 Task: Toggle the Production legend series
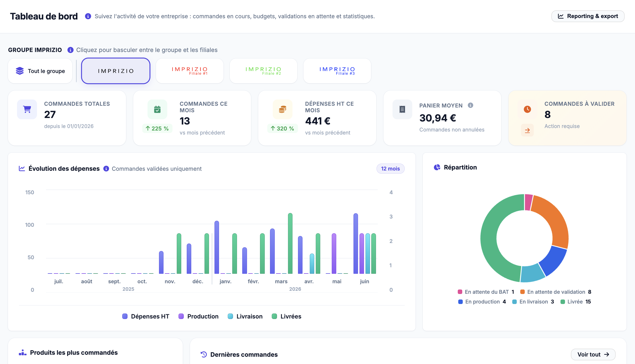(198, 316)
